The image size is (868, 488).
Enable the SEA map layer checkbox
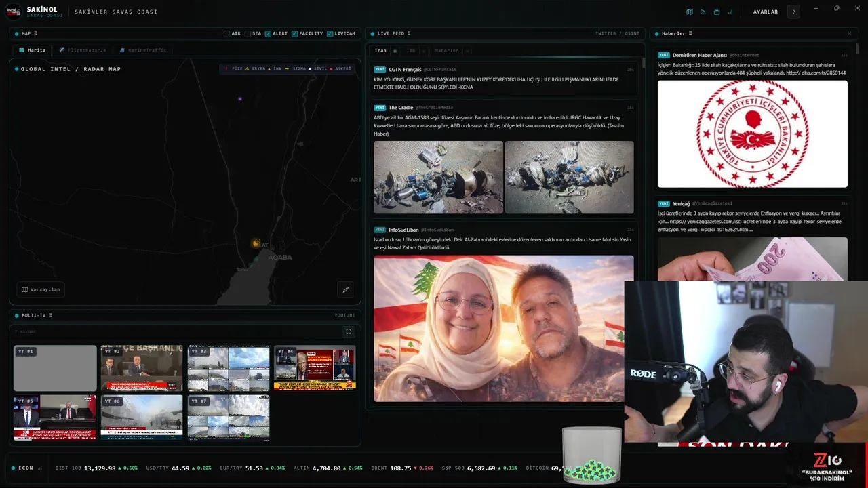(248, 33)
